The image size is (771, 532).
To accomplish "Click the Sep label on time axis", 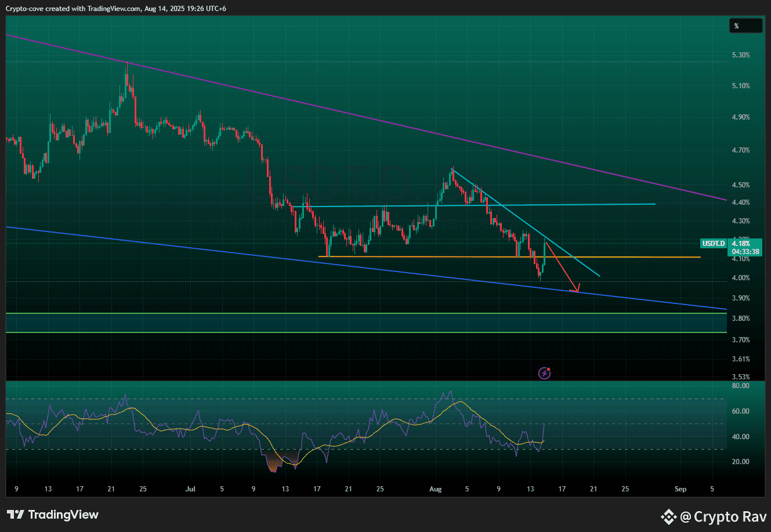I will (x=680, y=489).
